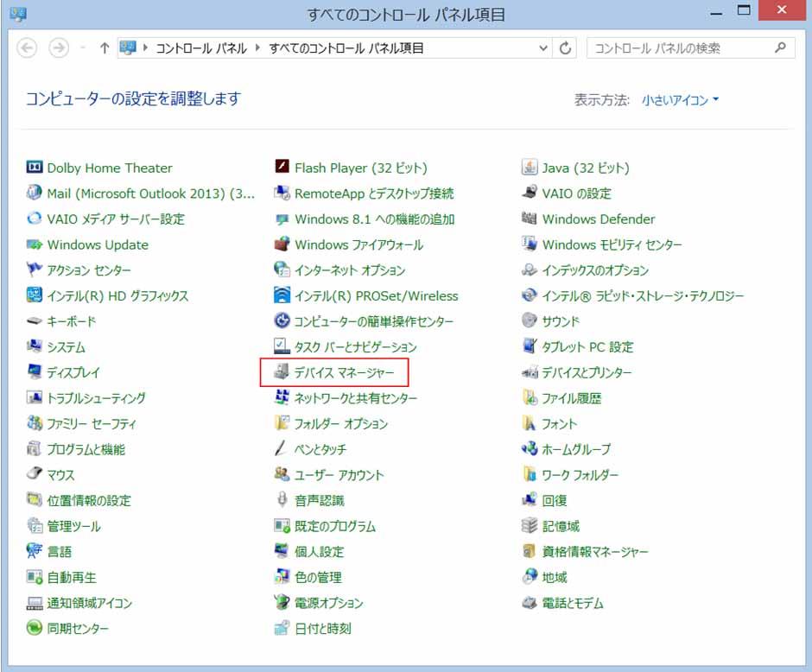The width and height of the screenshot is (812, 672).
Task: Open the 言語 link
Action: tap(59, 551)
